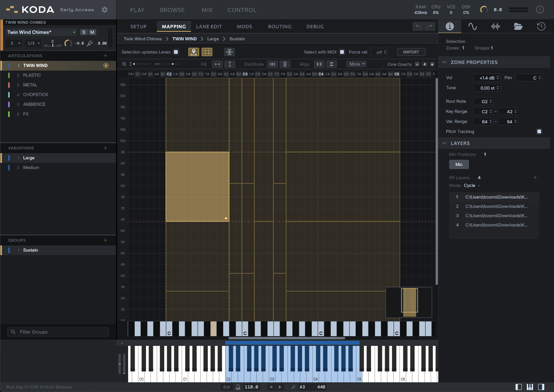Image resolution: width=554 pixels, height=392 pixels.
Task: Toggle Selection updates Lanes checkbox
Action: (176, 52)
